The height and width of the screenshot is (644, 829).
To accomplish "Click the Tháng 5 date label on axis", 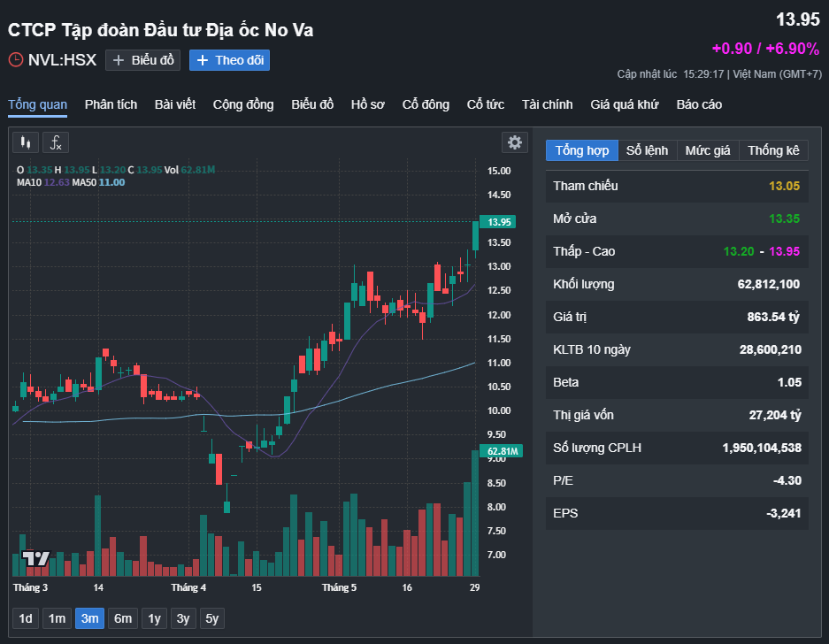I will (x=340, y=587).
